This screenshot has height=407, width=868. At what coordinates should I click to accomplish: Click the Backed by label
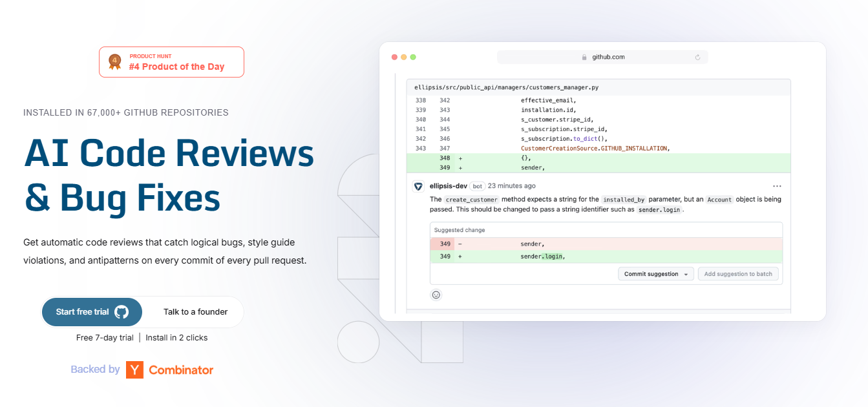point(95,370)
